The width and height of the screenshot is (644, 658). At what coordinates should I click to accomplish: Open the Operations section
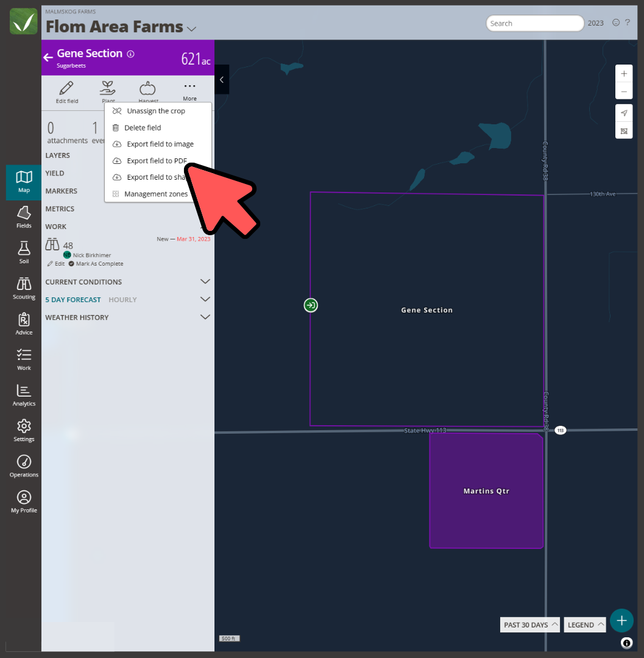click(24, 466)
